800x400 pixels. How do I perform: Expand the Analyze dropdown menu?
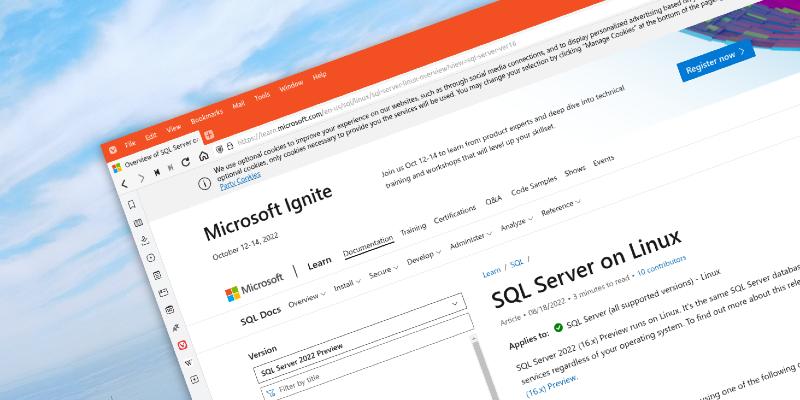(x=517, y=223)
